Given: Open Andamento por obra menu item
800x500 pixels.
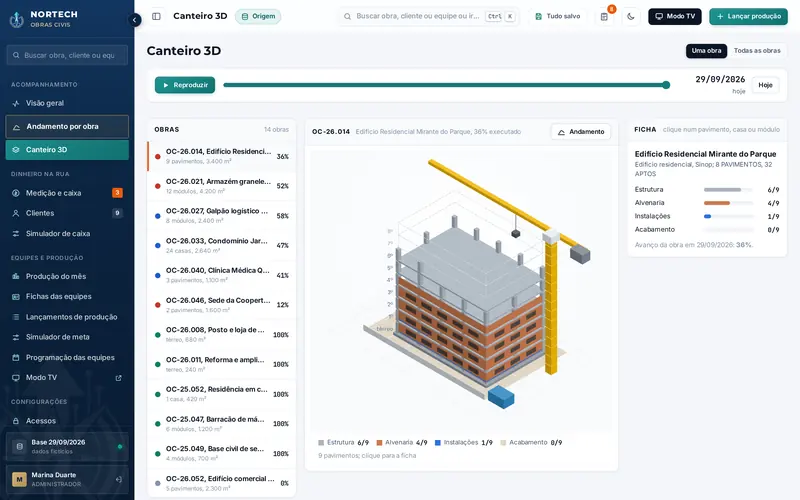Looking at the screenshot, I should tap(67, 127).
